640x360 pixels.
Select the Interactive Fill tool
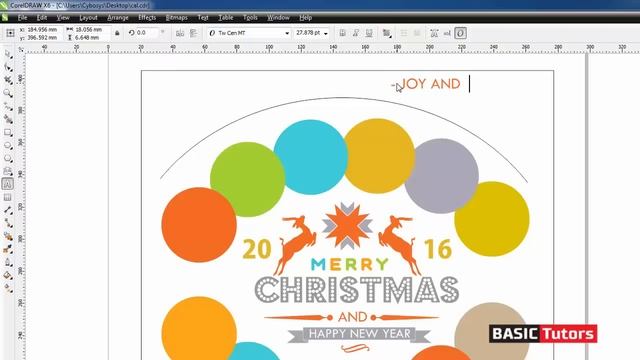coord(8,289)
